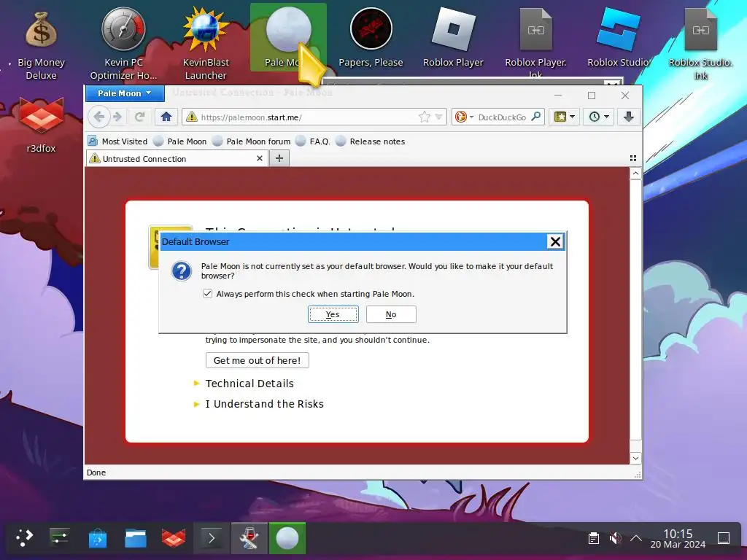747x560 pixels.
Task: Expand the Technical Details section
Action: coord(249,384)
